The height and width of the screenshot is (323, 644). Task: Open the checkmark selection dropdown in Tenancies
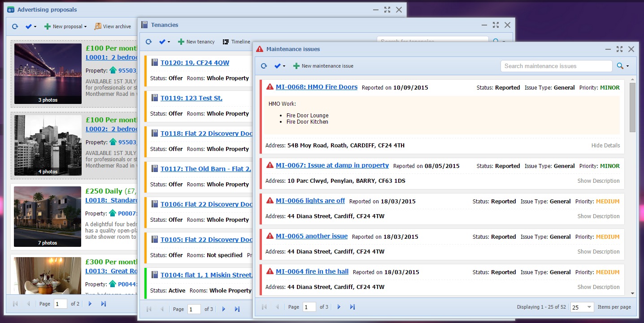point(165,42)
